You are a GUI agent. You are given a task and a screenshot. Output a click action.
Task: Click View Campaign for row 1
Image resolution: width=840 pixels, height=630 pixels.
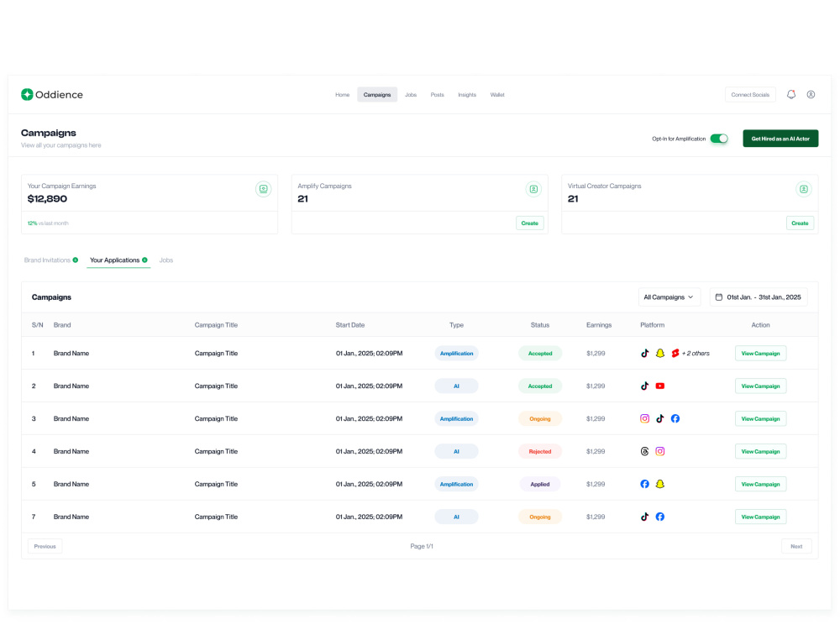pos(760,353)
